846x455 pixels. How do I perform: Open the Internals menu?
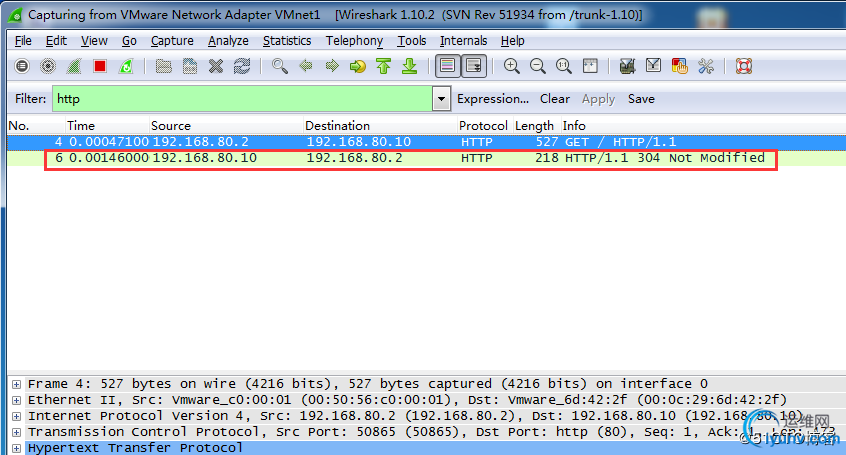click(463, 41)
